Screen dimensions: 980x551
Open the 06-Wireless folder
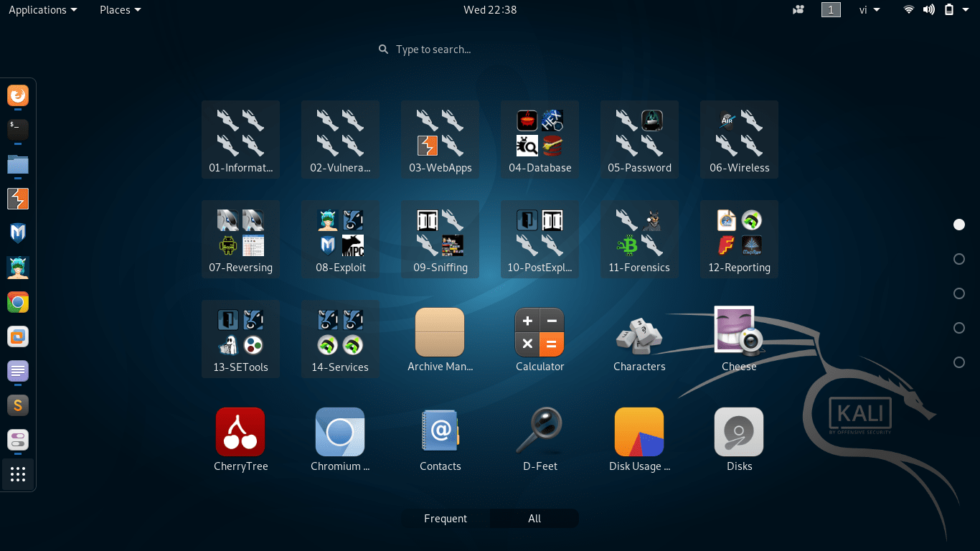739,139
